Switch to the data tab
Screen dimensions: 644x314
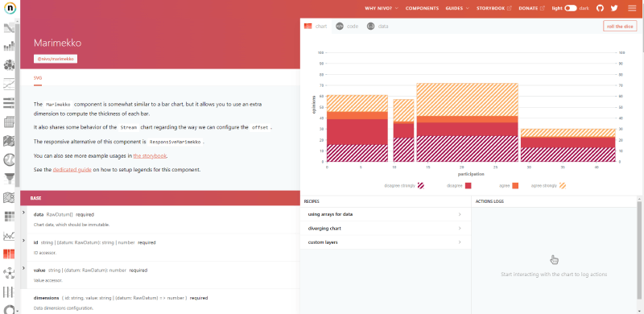(x=378, y=27)
